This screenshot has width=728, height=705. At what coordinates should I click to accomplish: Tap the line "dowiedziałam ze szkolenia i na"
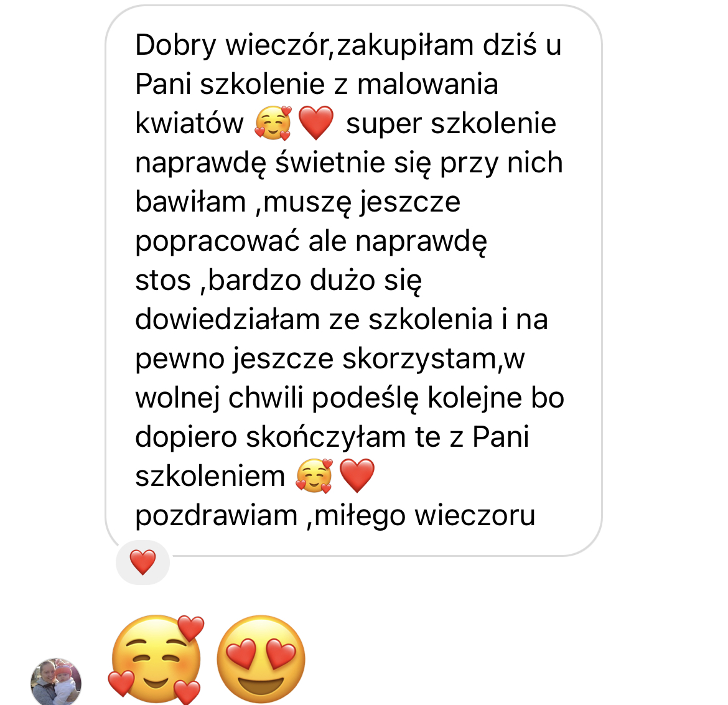coord(342,320)
